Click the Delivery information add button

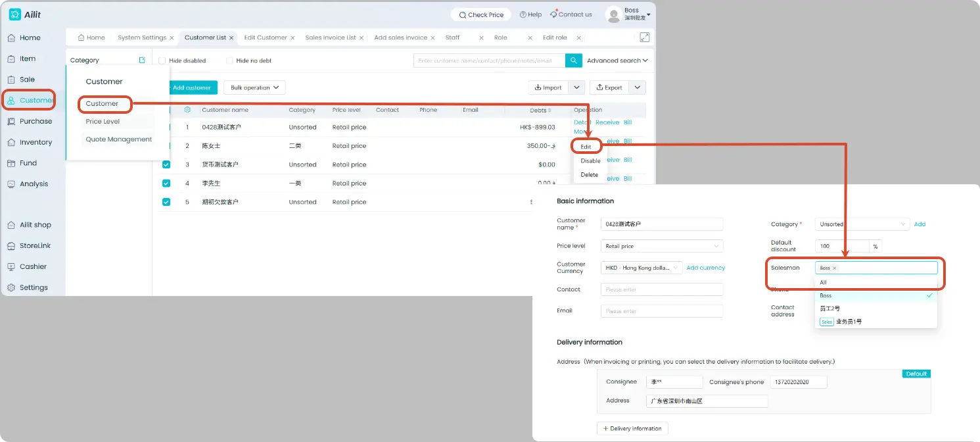[632, 429]
